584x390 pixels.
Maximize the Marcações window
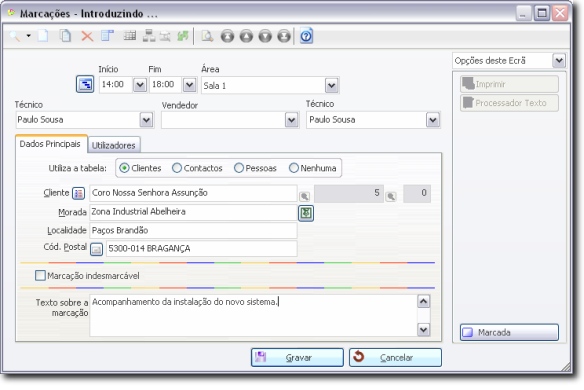[542, 13]
